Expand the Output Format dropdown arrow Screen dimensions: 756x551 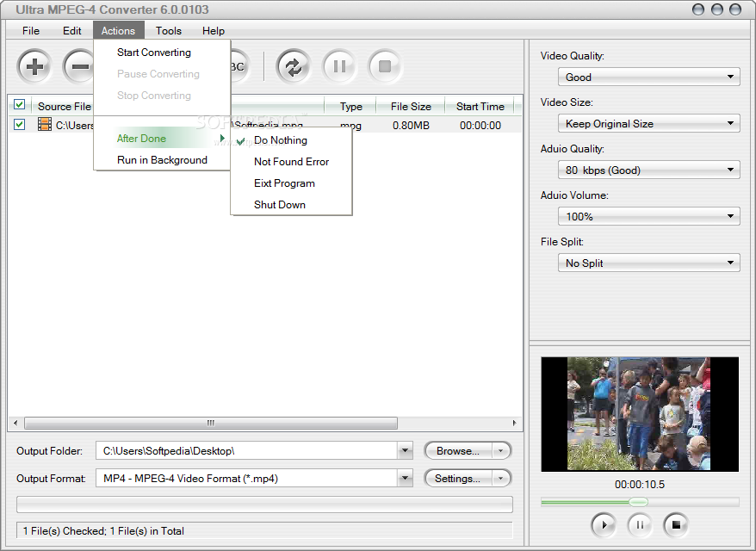(x=405, y=478)
